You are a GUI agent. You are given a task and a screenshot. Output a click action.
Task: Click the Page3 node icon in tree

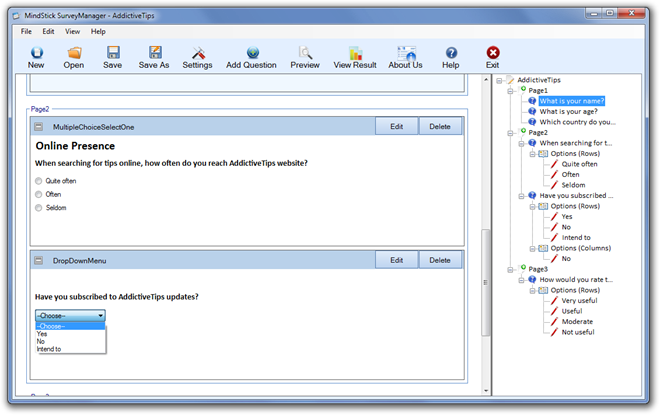click(x=523, y=268)
